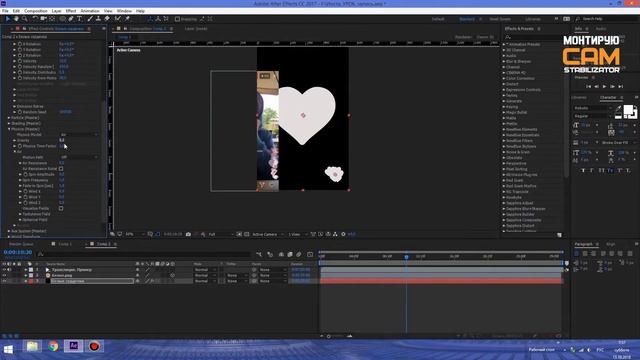The image size is (640, 360).
Task: Select the Pen tool
Action: coord(71,19)
